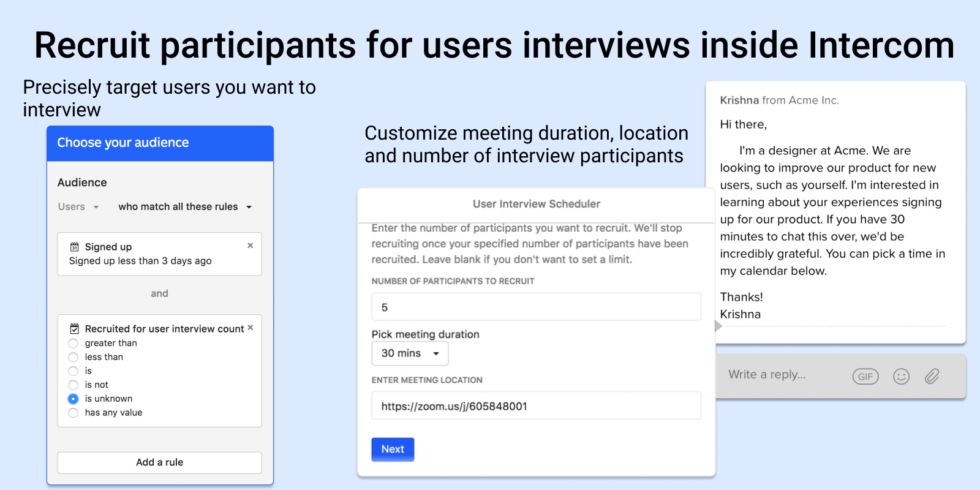980x490 pixels.
Task: Click the GIF icon in reply box
Action: click(x=865, y=377)
